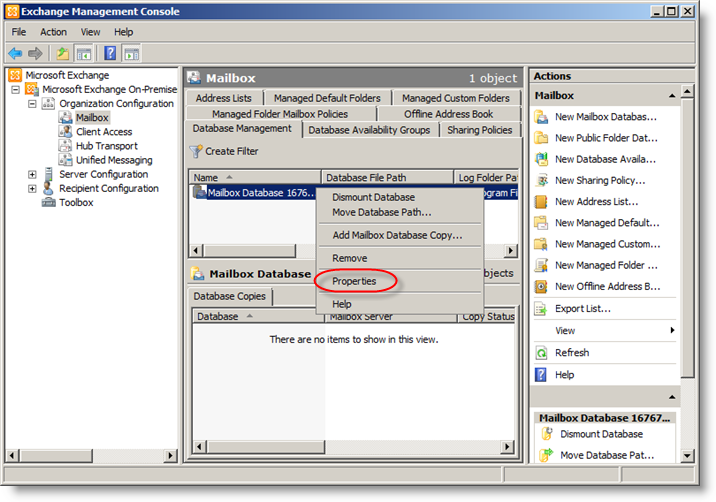Click the New Managed Custom Folder icon

click(541, 244)
